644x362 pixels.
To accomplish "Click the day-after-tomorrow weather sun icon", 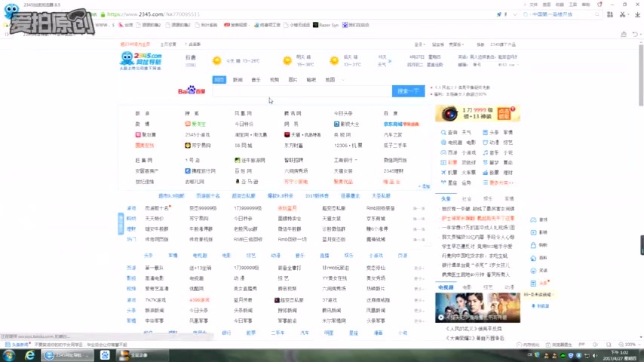I will 334,61.
